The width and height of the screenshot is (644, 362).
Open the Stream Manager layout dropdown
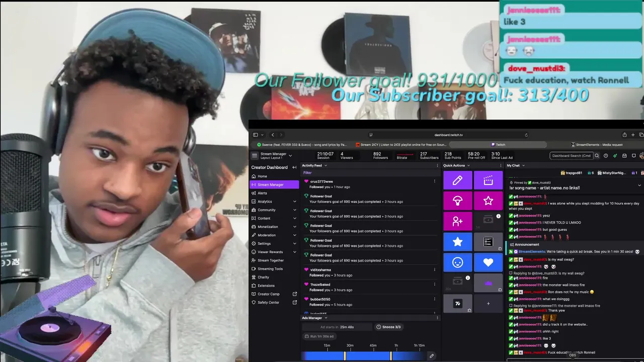pyautogui.click(x=290, y=156)
